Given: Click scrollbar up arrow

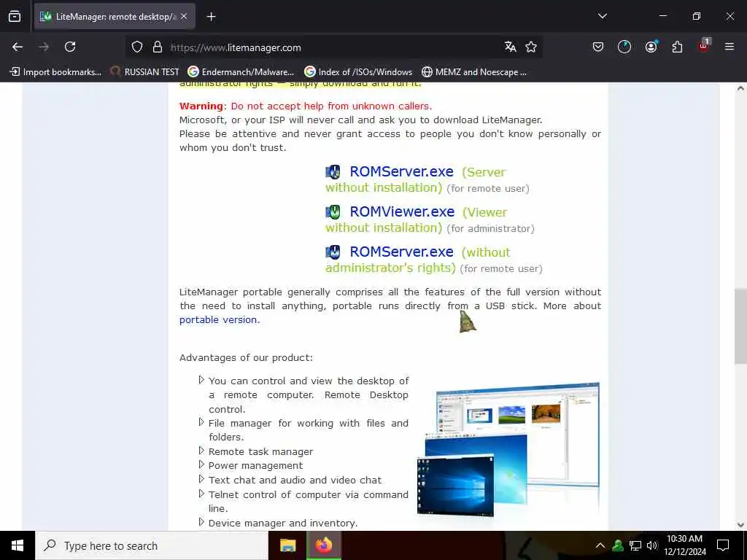Looking at the screenshot, I should tap(740, 88).
